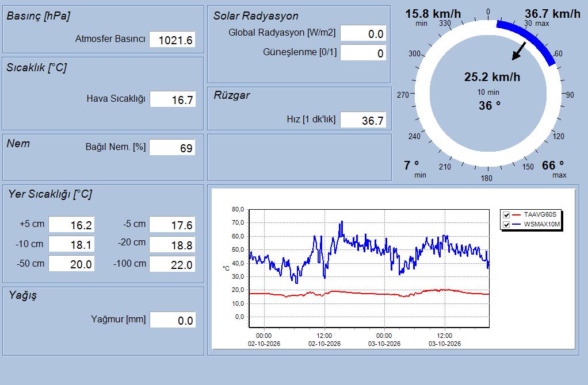The width and height of the screenshot is (588, 385).
Task: Select the -100 cm ground temperature field
Action: 172,264
